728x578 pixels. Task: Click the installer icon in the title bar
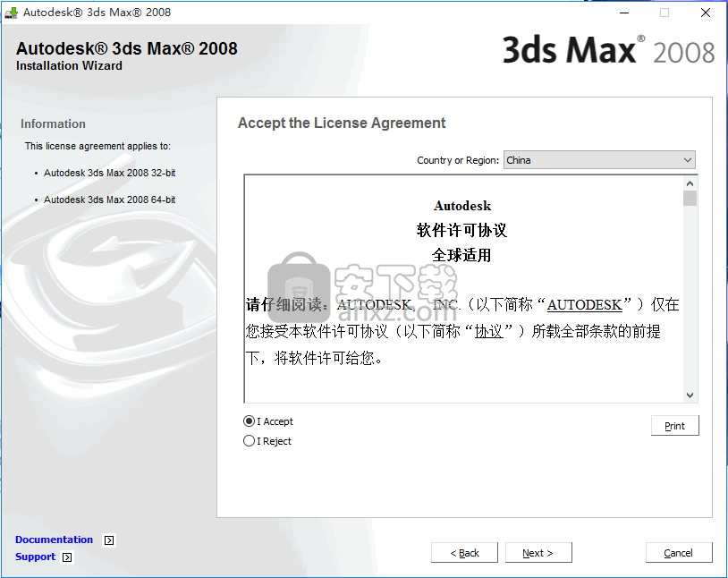11,13
